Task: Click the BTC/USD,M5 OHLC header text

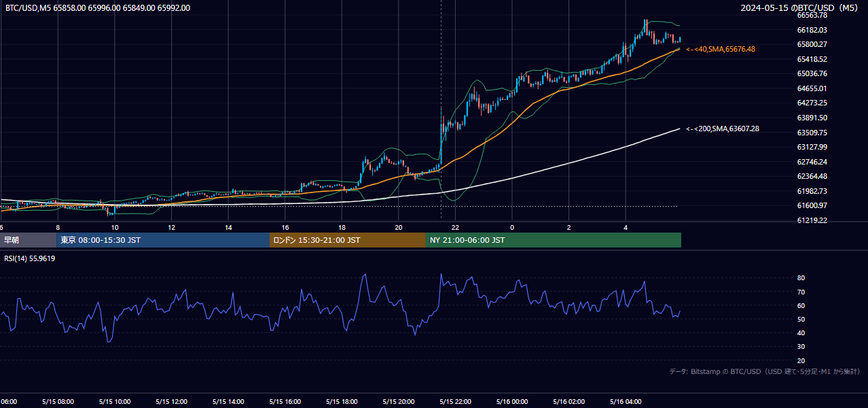Action: [98, 8]
